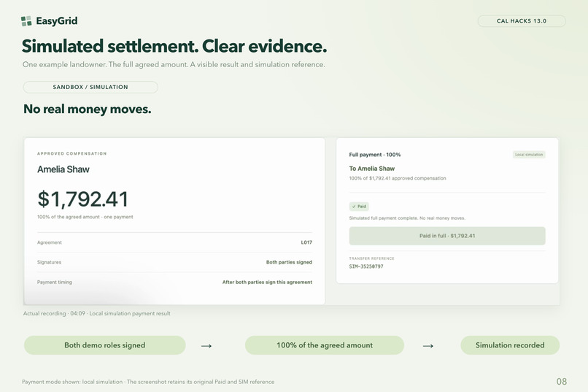Click the subtitle 'One example landowner...' text

coord(174,64)
